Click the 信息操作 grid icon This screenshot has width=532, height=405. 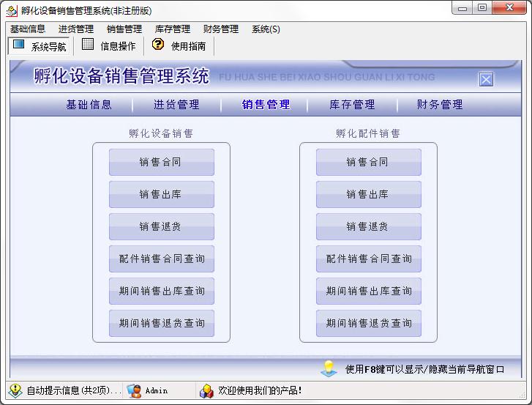click(x=88, y=44)
